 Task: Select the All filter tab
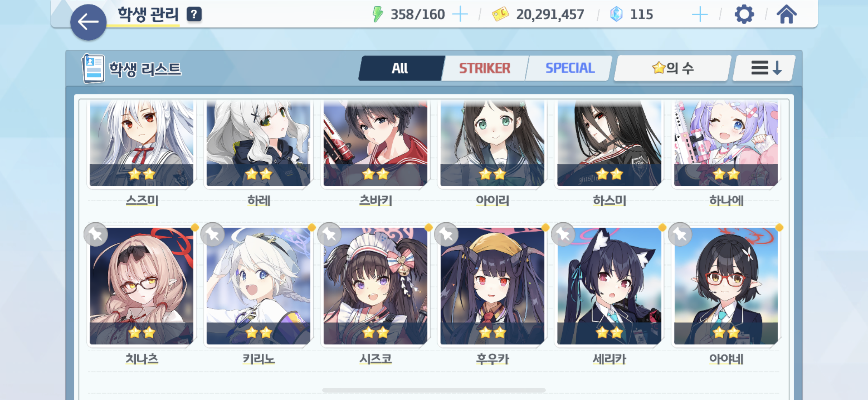tap(400, 68)
